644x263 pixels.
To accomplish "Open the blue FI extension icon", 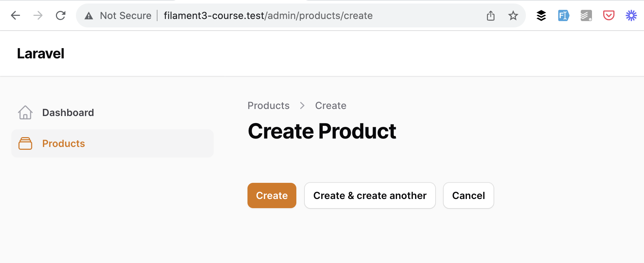I will point(564,15).
